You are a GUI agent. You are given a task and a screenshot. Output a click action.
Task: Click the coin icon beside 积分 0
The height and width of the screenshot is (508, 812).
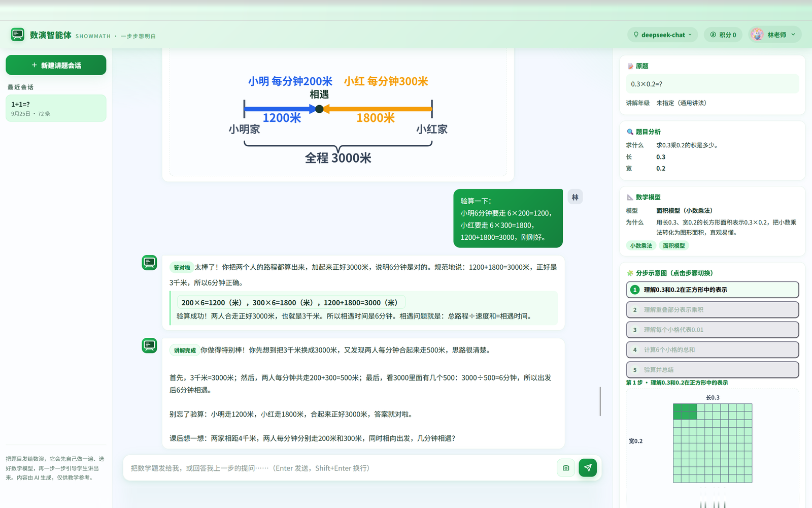(713, 35)
